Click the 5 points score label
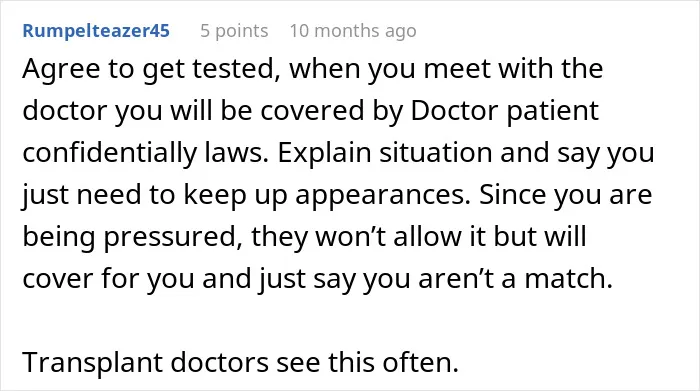This screenshot has width=700, height=391. [234, 31]
